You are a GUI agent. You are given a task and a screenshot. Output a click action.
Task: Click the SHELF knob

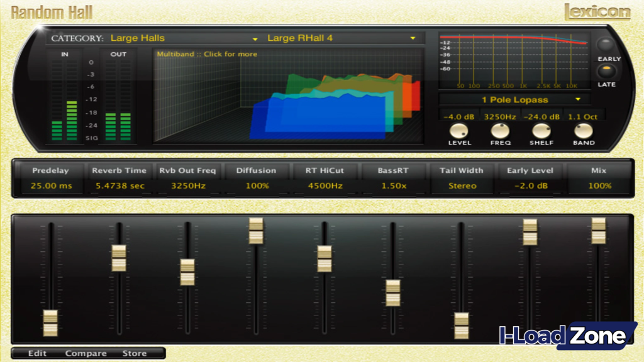click(x=541, y=131)
